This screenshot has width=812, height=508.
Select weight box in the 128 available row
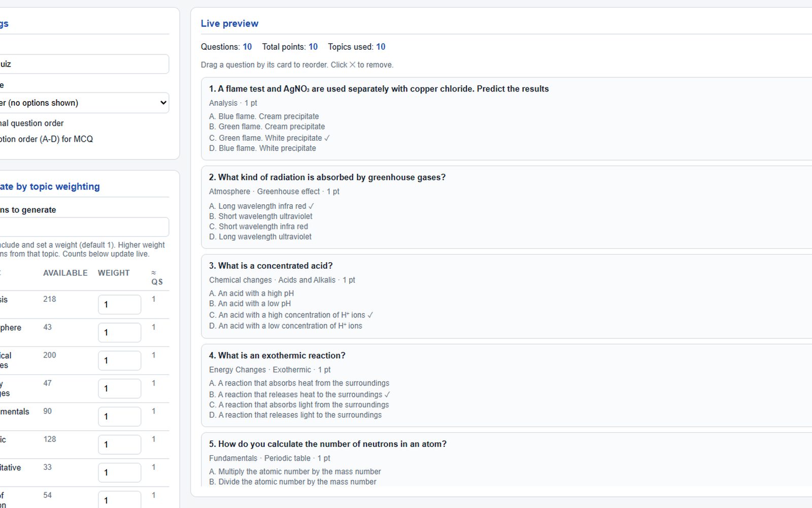pyautogui.click(x=119, y=444)
